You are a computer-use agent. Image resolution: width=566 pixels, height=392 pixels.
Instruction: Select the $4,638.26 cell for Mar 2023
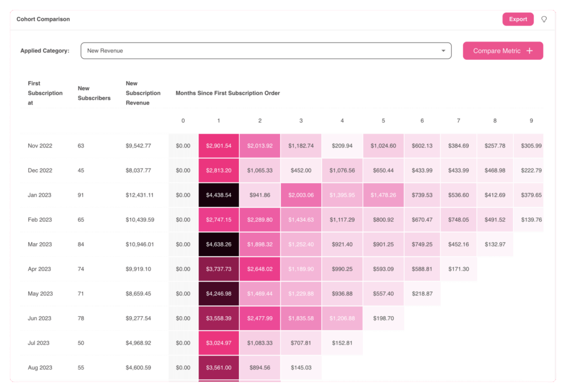click(x=218, y=244)
